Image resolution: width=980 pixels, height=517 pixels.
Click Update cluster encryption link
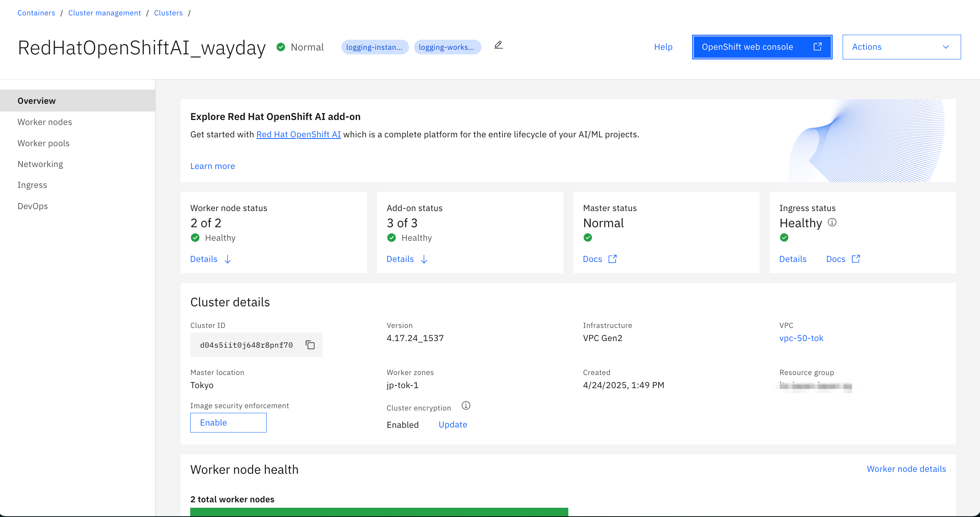[x=453, y=424]
